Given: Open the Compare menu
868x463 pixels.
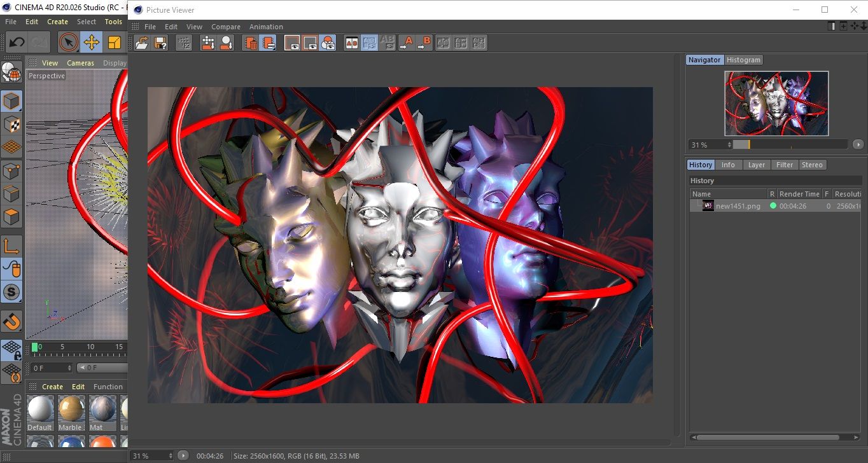Looking at the screenshot, I should pyautogui.click(x=225, y=27).
